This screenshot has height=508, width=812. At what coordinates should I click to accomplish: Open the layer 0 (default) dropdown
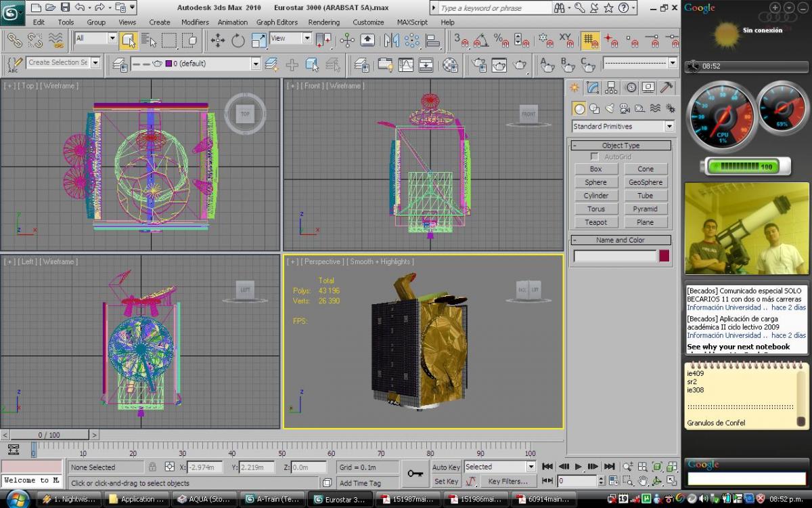pos(255,64)
